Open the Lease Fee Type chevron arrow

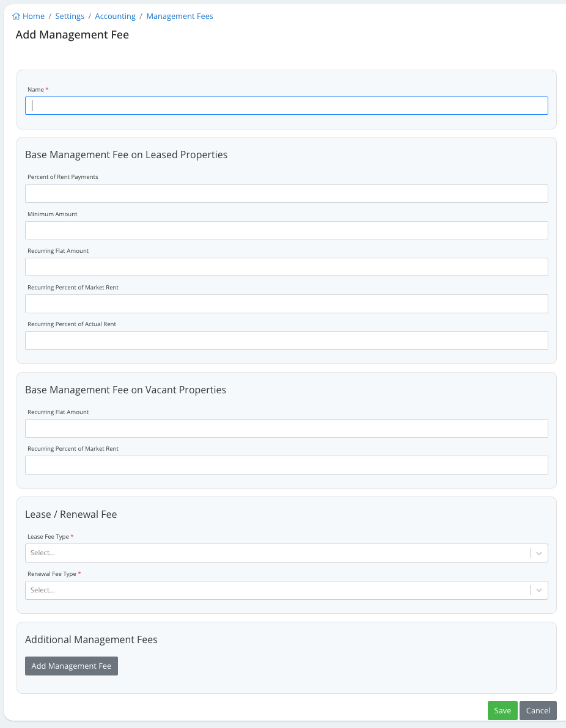pos(538,553)
